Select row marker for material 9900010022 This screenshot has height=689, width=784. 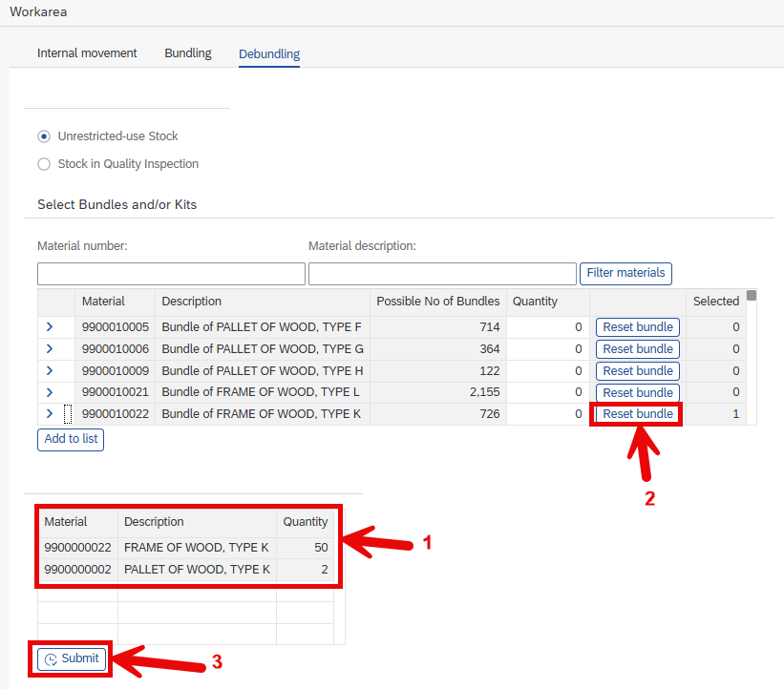pyautogui.click(x=68, y=414)
